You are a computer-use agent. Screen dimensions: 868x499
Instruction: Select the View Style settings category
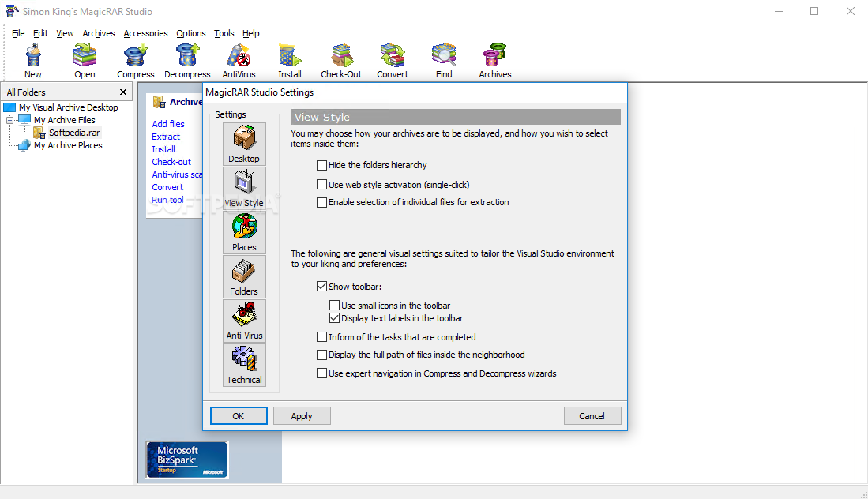click(244, 188)
